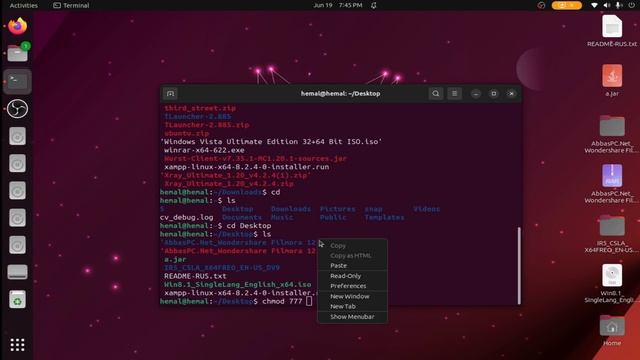The width and height of the screenshot is (640, 360).
Task: Click the terminal scrollbar handle
Action: (519, 265)
